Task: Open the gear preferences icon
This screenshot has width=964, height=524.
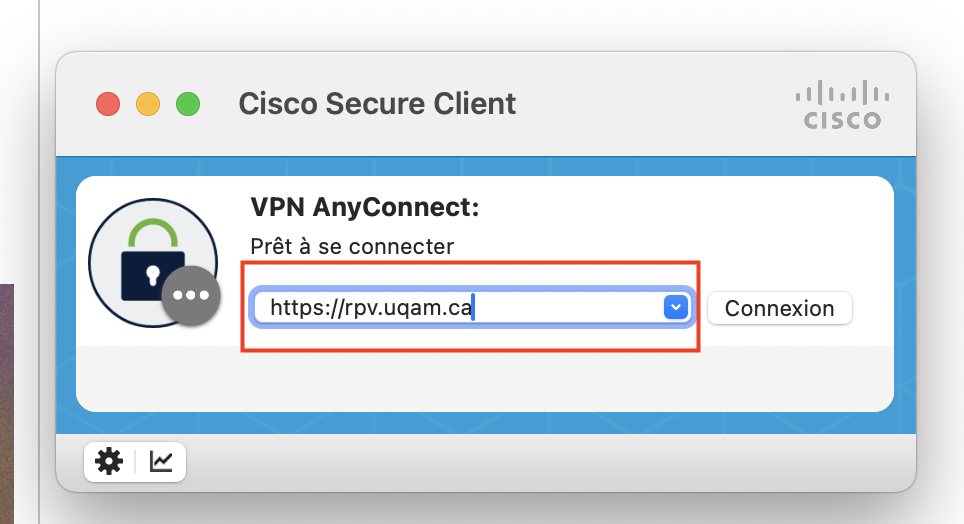Action: tap(109, 461)
